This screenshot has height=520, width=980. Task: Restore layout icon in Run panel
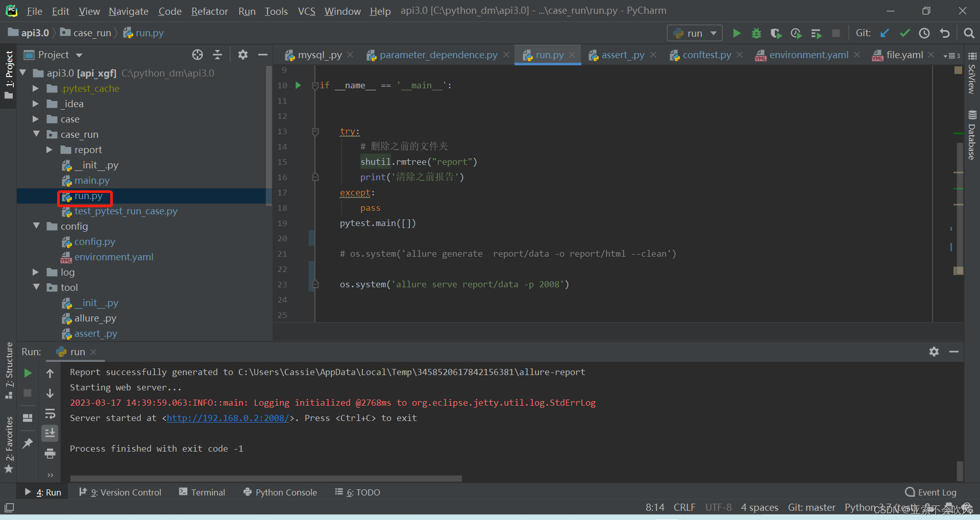coord(28,418)
